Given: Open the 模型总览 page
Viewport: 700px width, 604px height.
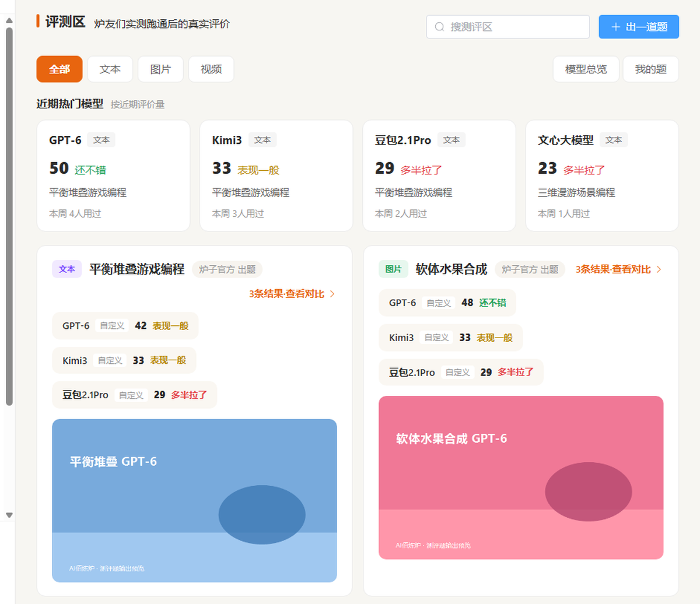Looking at the screenshot, I should [586, 69].
